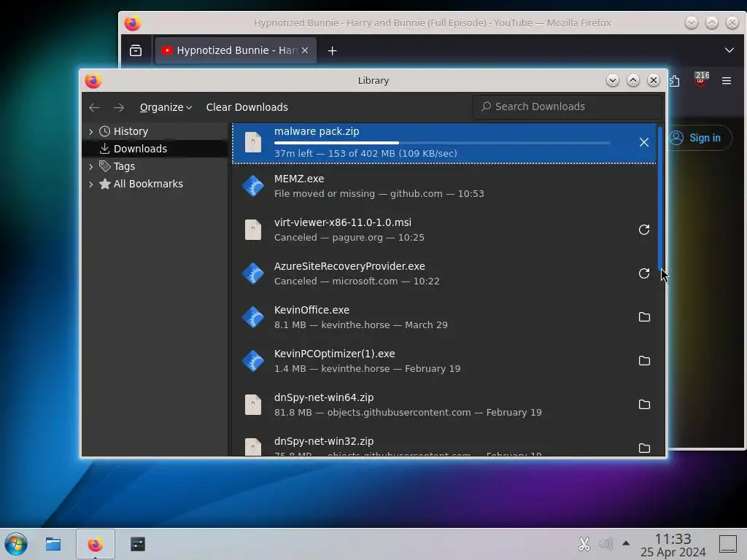Cancel the malware pack.zip download
The image size is (747, 560).
pyautogui.click(x=643, y=142)
